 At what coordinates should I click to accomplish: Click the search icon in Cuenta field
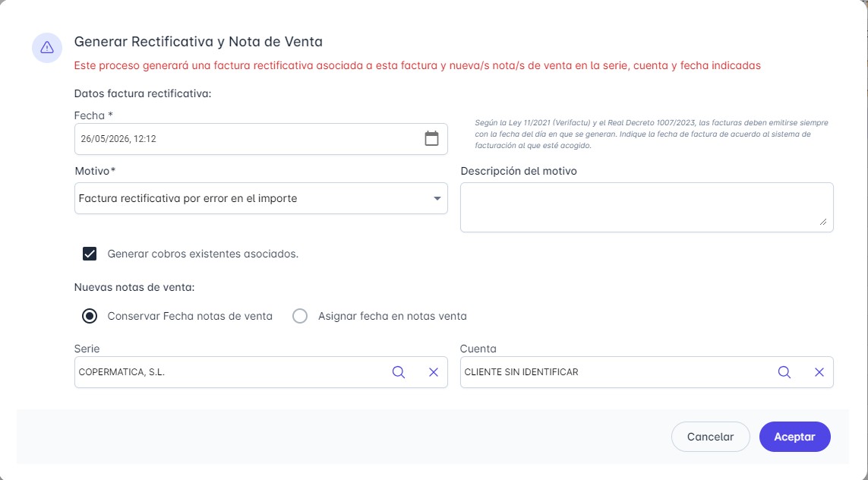[784, 372]
